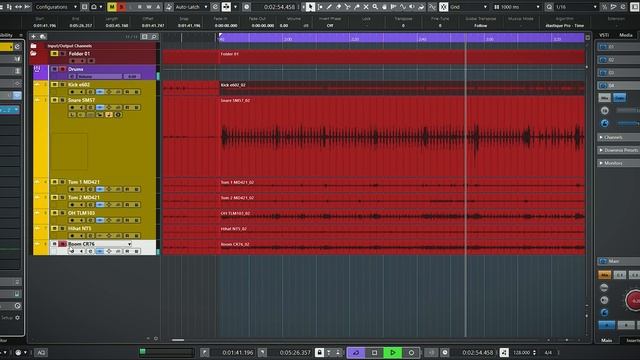This screenshot has height=360, width=640.
Task: Click the Input/Output Channels folder
Action: [69, 46]
